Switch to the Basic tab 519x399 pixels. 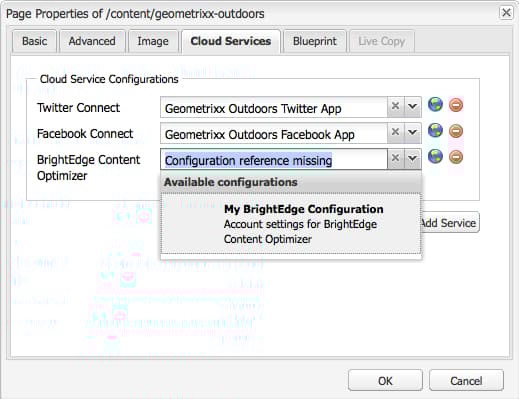pyautogui.click(x=34, y=41)
